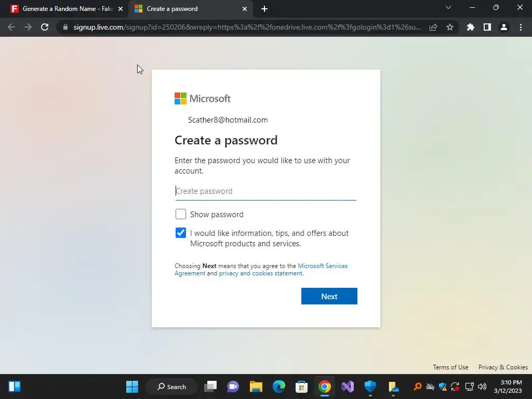
Task: Click the OneDrive cloud tray icon
Action: tap(430, 387)
